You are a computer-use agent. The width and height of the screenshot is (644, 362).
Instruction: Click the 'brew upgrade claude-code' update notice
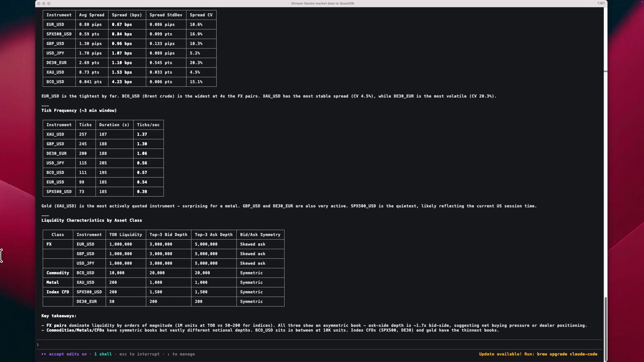click(538, 354)
